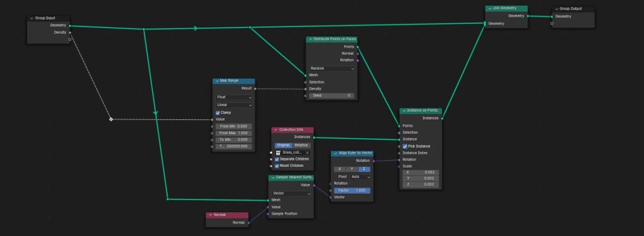Open the Random distribution method dropdown
The image size is (644, 236).
pyautogui.click(x=332, y=68)
